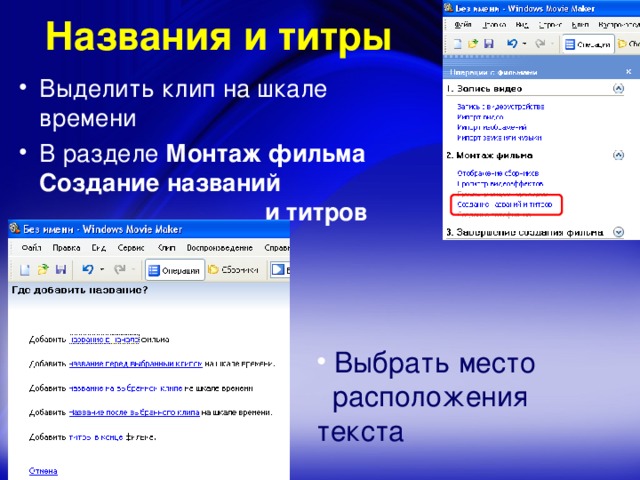The height and width of the screenshot is (480, 640).
Task: Click Сборники folder icon in 'Где добавить название?' window
Action: tap(213, 270)
